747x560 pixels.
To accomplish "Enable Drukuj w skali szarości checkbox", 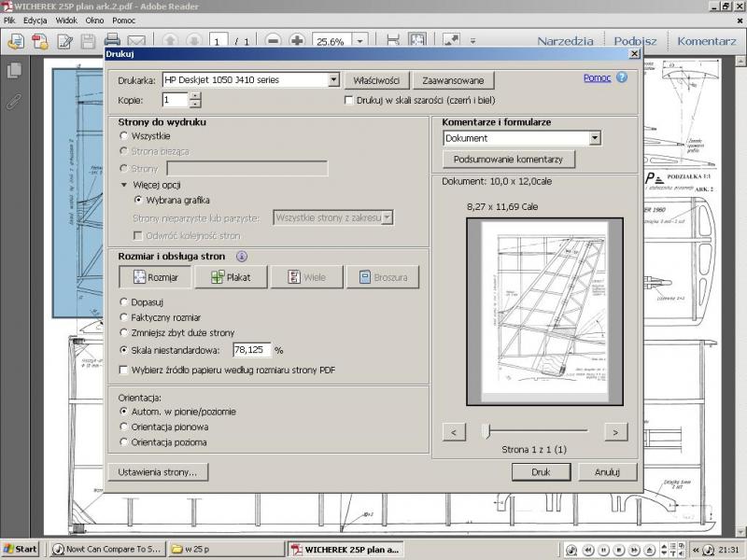I will click(x=349, y=100).
